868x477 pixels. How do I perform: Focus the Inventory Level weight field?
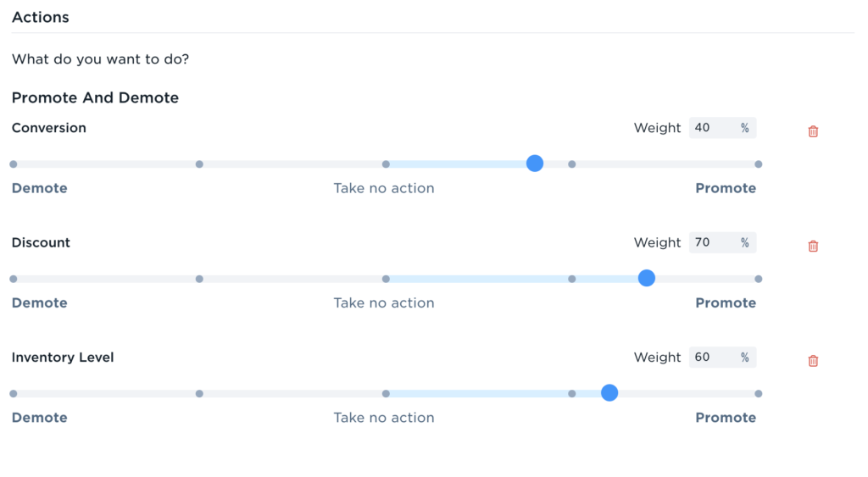point(722,357)
